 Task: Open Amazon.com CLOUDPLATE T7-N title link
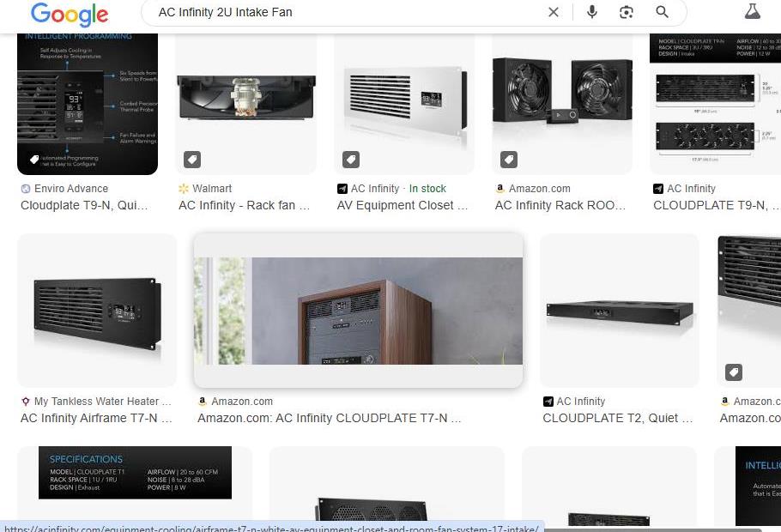[330, 418]
